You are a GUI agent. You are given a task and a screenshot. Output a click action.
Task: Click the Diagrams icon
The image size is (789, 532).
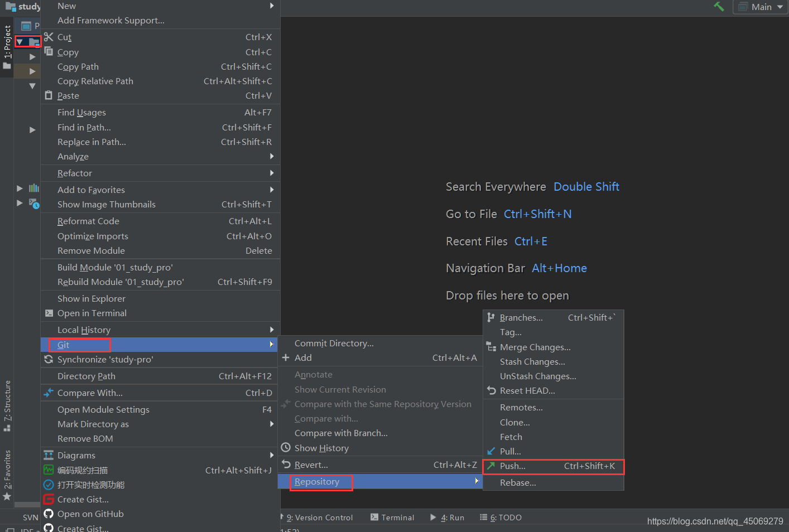click(49, 455)
